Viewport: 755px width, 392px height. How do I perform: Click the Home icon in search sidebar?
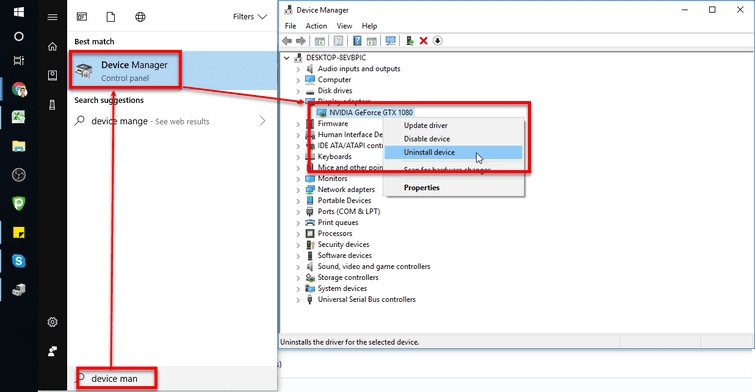point(52,46)
